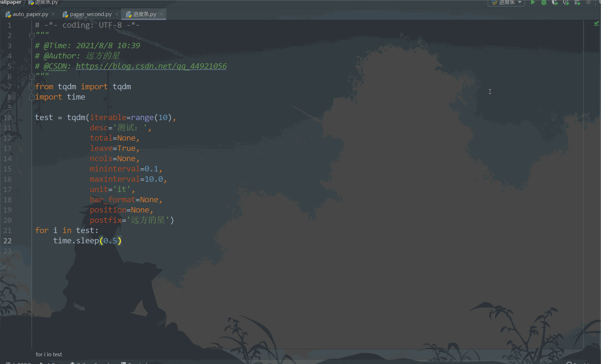Switch to the auto_paper.py tab
This screenshot has width=601, height=364.
coord(30,14)
